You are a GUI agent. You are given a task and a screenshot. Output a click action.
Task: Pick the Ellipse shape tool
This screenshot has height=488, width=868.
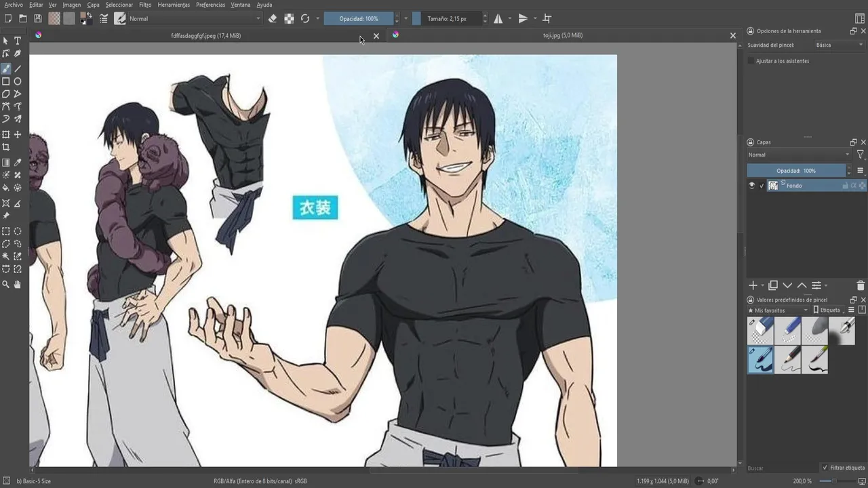pyautogui.click(x=18, y=81)
